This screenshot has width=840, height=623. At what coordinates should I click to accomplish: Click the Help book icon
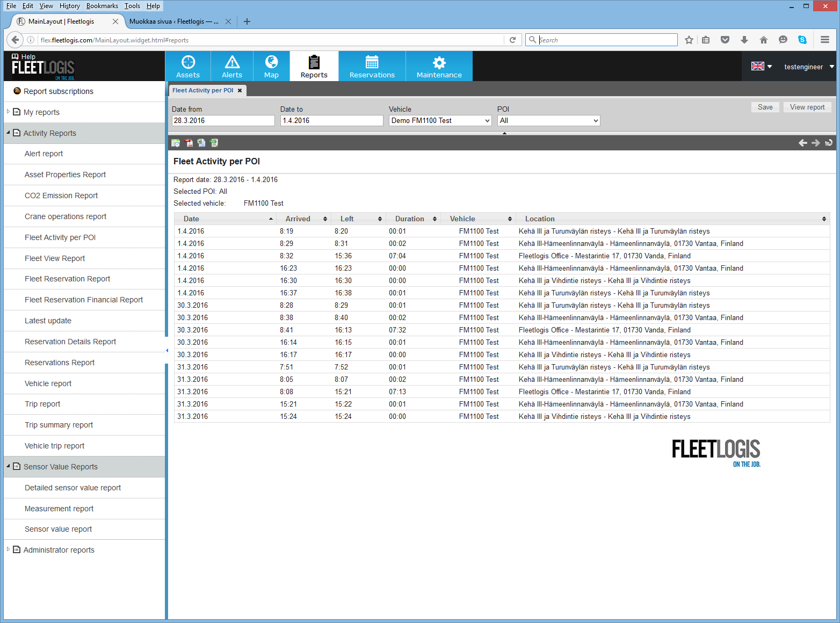coord(15,56)
